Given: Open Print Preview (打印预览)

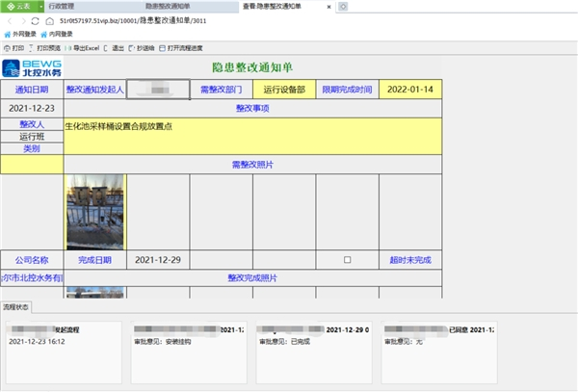Looking at the screenshot, I should (x=45, y=47).
